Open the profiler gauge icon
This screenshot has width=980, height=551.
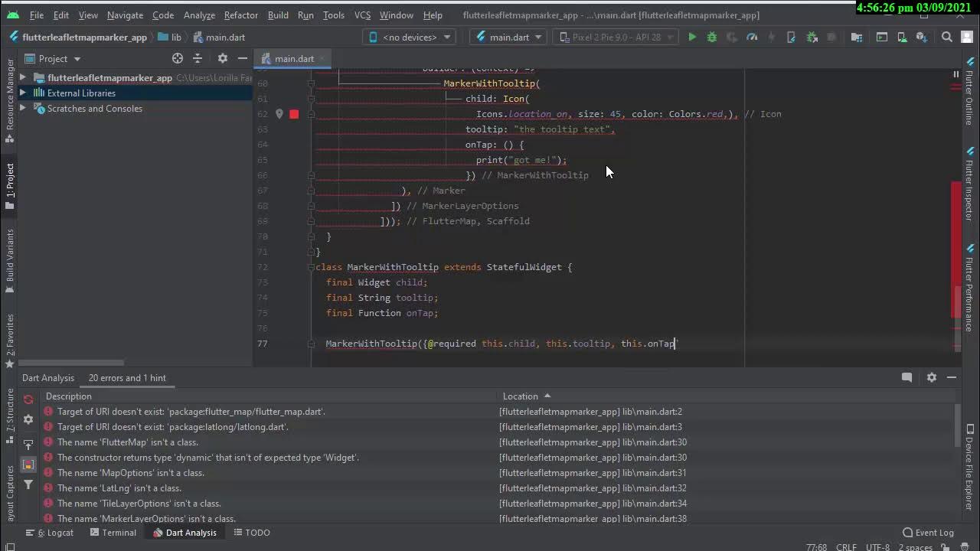(x=752, y=37)
